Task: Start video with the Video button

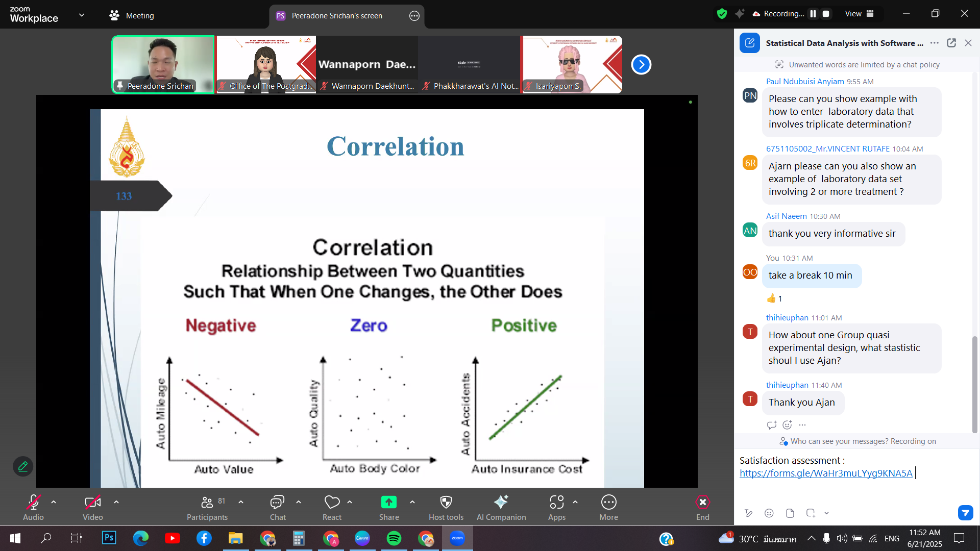Action: [x=92, y=503]
